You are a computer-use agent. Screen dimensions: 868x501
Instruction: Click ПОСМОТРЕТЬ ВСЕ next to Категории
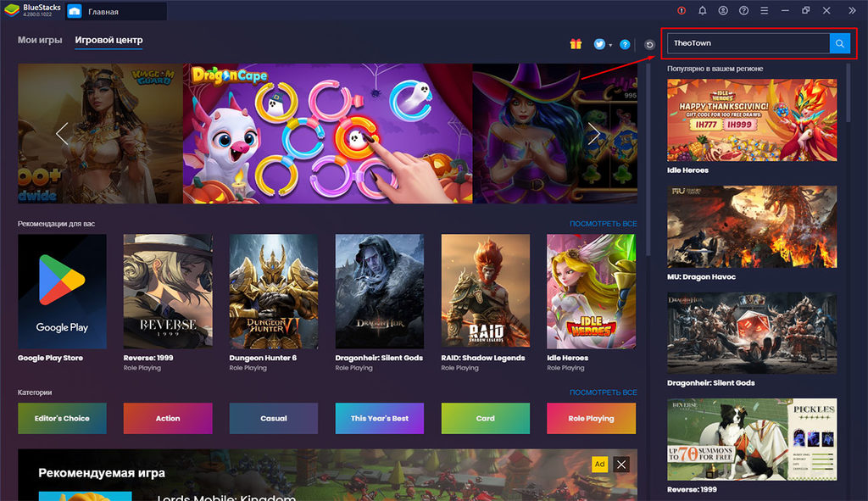coord(603,392)
